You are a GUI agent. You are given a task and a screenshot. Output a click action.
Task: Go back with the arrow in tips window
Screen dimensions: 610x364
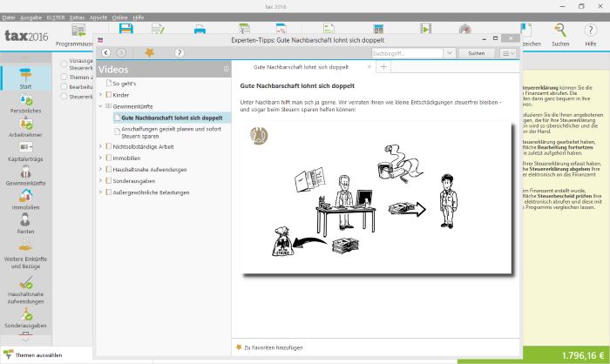pyautogui.click(x=105, y=53)
